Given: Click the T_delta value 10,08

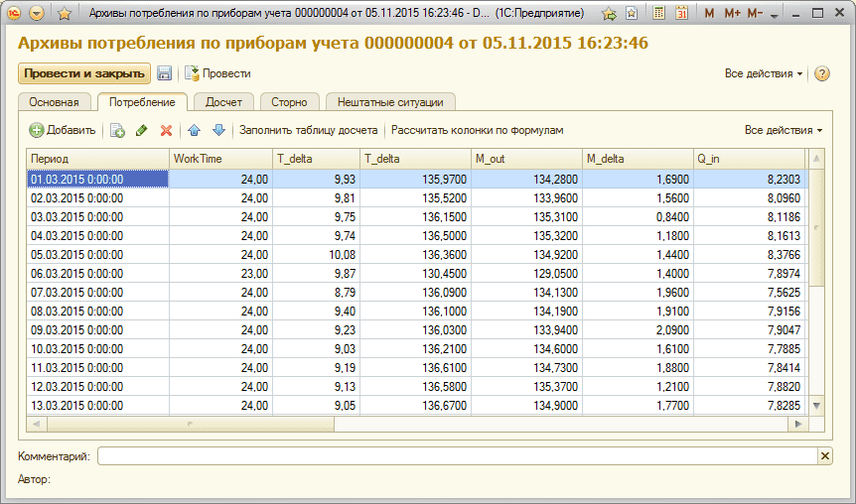Looking at the screenshot, I should (x=316, y=255).
